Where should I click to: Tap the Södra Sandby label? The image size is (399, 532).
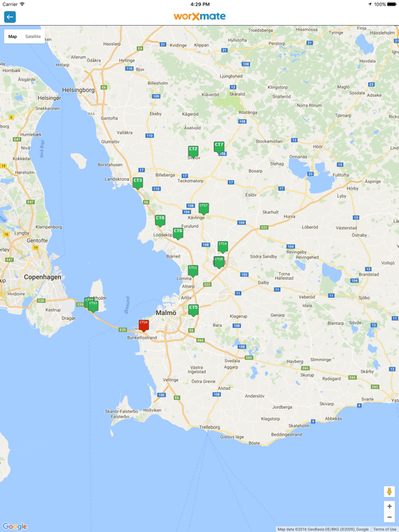point(264,256)
